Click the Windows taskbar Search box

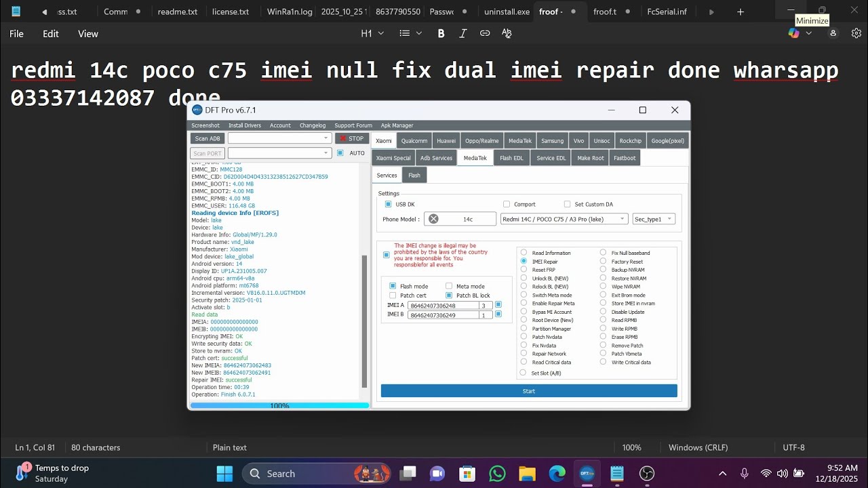coord(317,473)
